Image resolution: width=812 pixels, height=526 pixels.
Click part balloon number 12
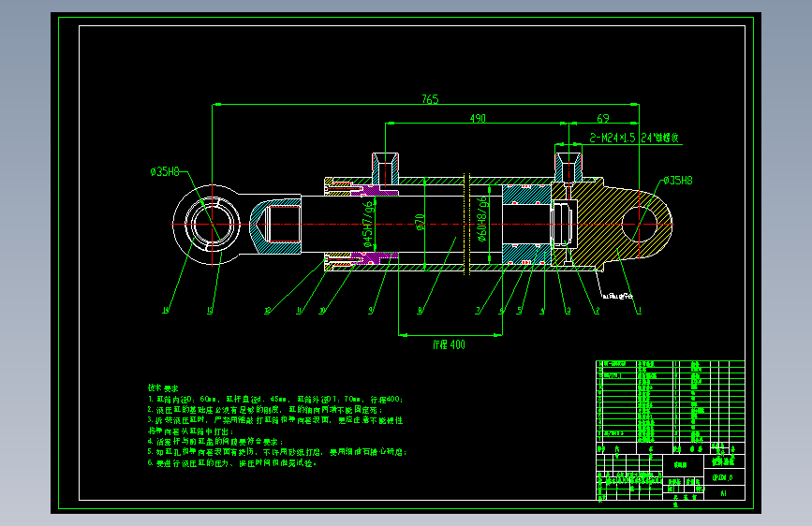point(268,311)
